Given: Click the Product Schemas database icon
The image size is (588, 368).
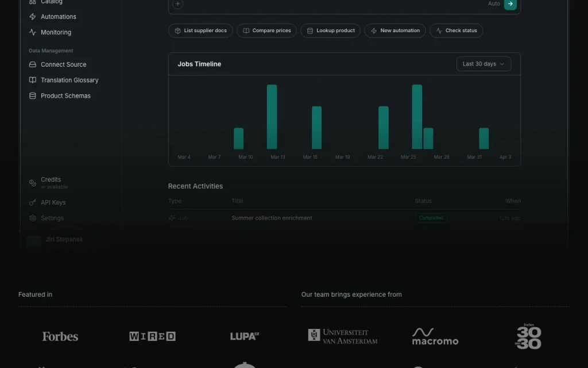Looking at the screenshot, I should 33,96.
